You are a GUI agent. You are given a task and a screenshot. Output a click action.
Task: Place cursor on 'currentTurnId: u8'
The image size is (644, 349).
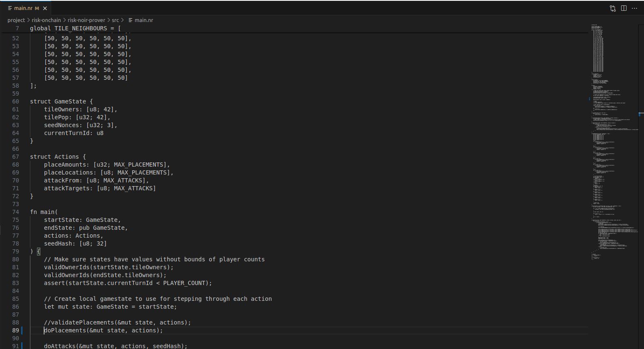tap(74, 133)
